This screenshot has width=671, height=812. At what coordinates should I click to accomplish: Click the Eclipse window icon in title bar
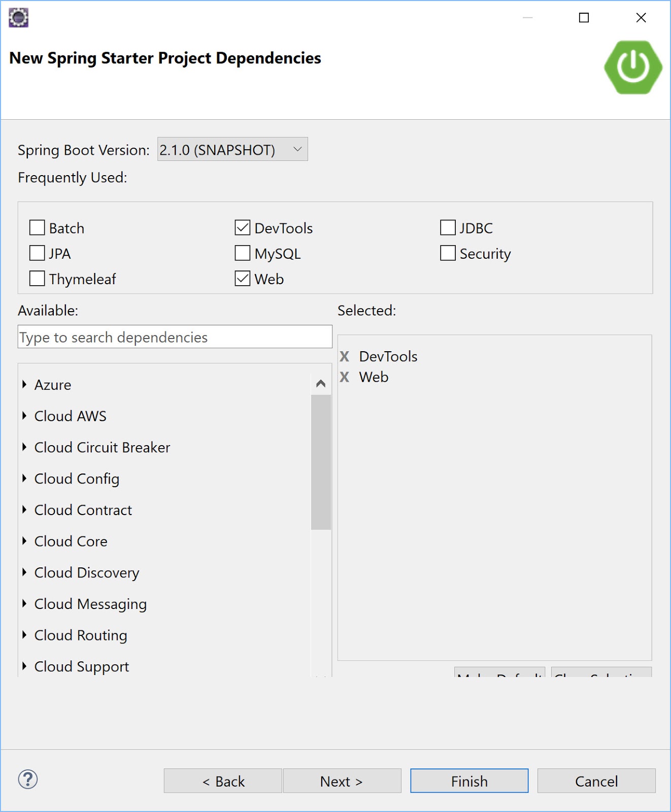click(19, 18)
